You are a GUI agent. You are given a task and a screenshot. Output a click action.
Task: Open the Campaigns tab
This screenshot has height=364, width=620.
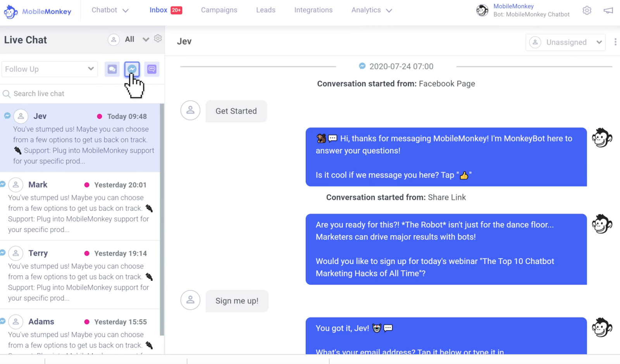coord(219,10)
